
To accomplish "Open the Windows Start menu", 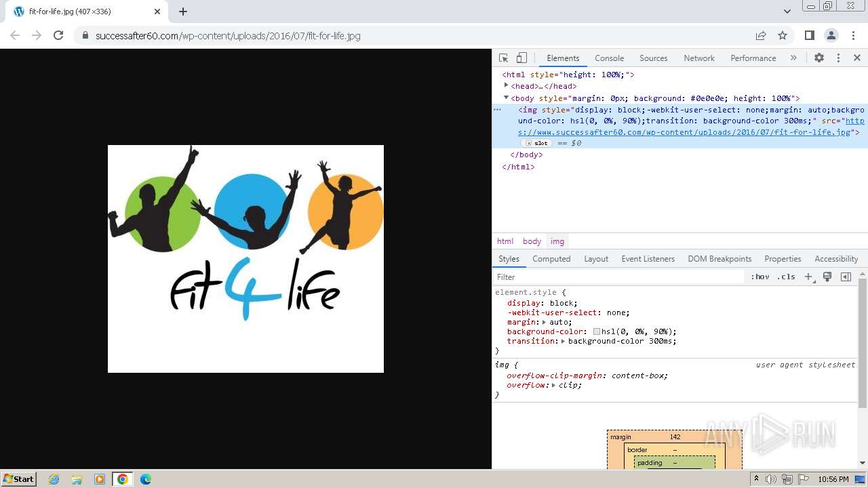I will coord(19,479).
